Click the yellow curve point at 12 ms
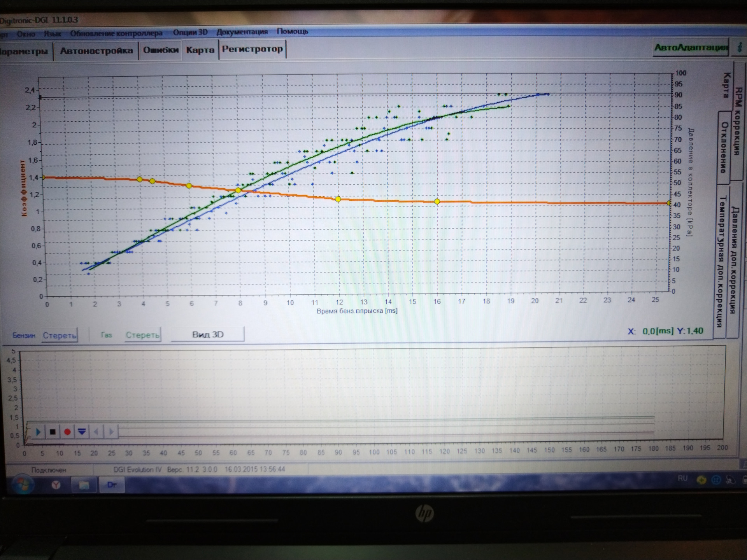This screenshot has height=560, width=747. pyautogui.click(x=338, y=199)
